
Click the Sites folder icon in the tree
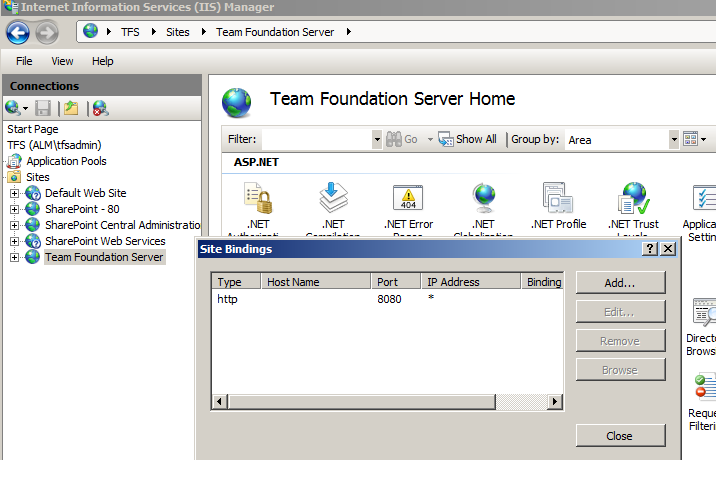[14, 177]
